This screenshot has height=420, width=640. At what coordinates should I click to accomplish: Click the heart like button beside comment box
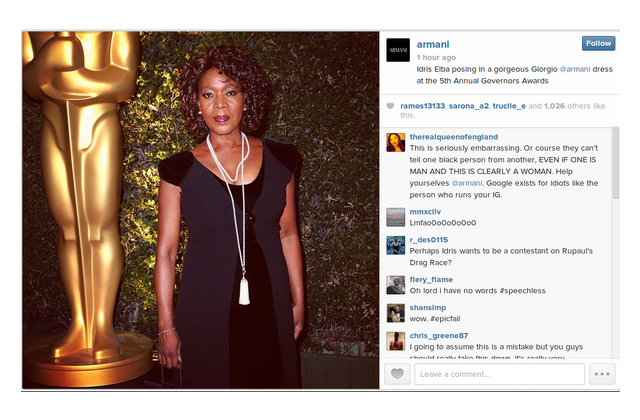coord(397,374)
